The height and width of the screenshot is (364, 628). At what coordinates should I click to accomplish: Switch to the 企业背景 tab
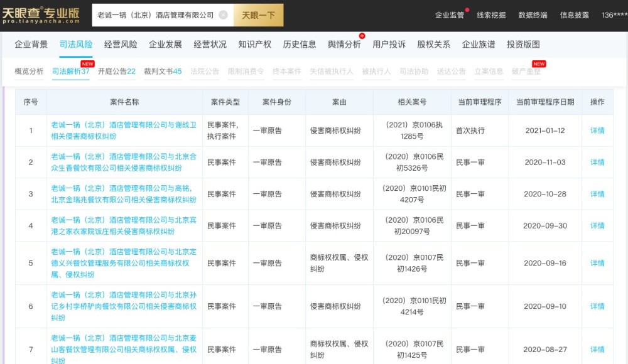pyautogui.click(x=31, y=45)
